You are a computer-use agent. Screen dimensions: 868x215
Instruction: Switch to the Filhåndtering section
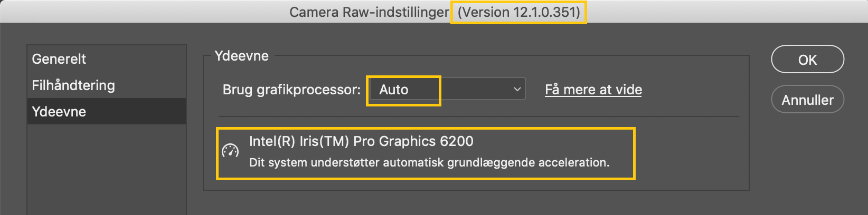[x=73, y=85]
